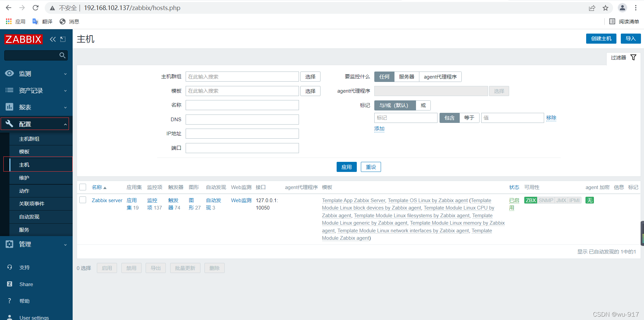Click the IP地址 input field
This screenshot has width=644, height=320.
(242, 134)
